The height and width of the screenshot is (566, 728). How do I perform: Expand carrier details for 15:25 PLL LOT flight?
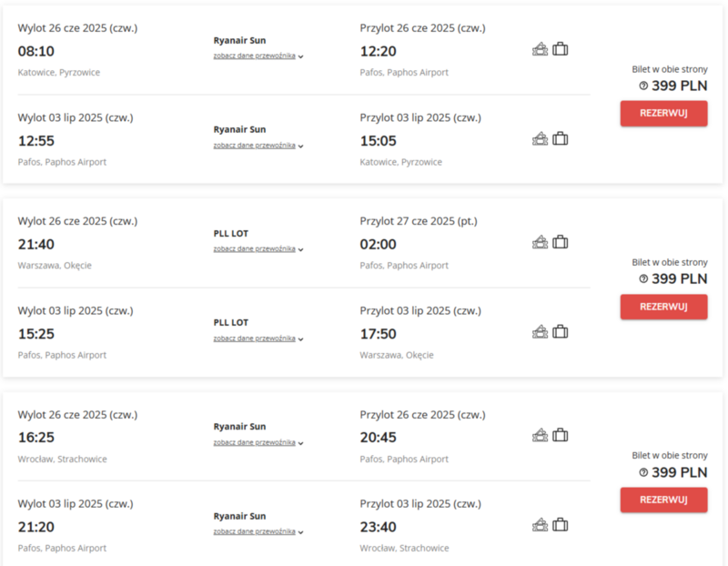point(258,339)
